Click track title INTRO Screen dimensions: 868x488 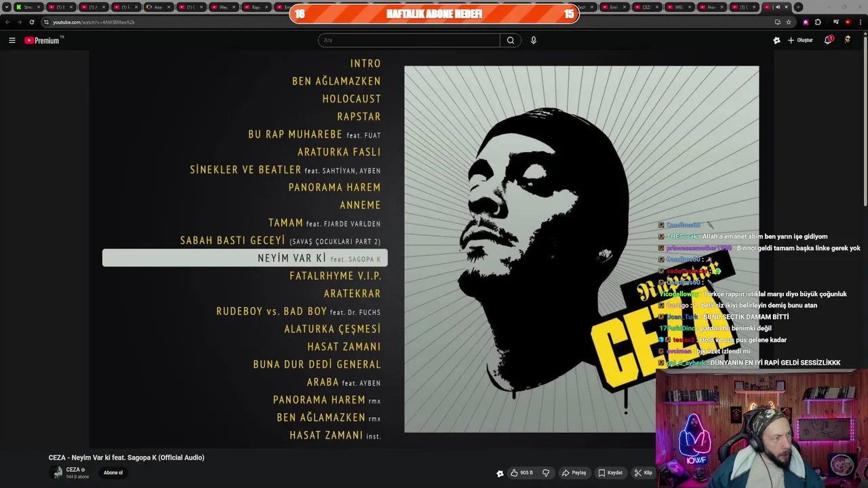pyautogui.click(x=366, y=64)
